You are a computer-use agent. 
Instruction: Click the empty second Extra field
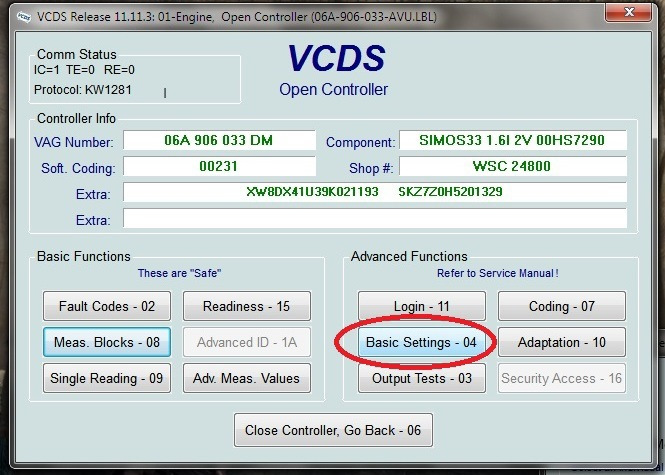click(x=375, y=218)
